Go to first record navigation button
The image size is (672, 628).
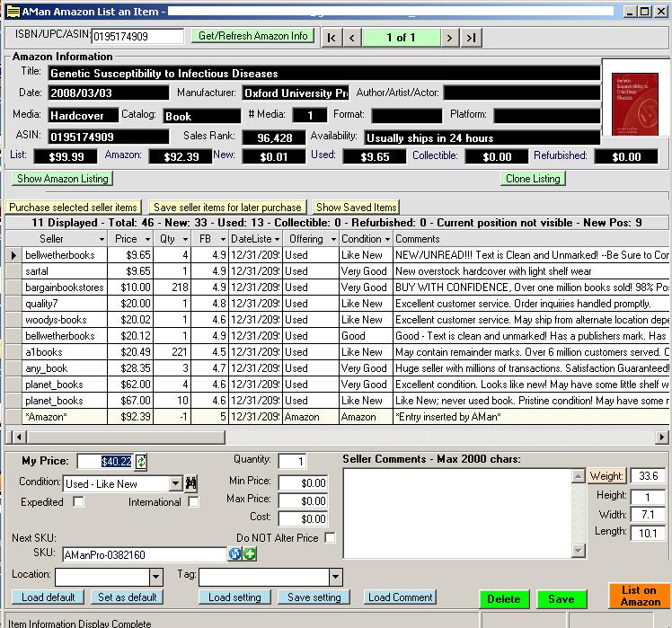click(x=332, y=38)
